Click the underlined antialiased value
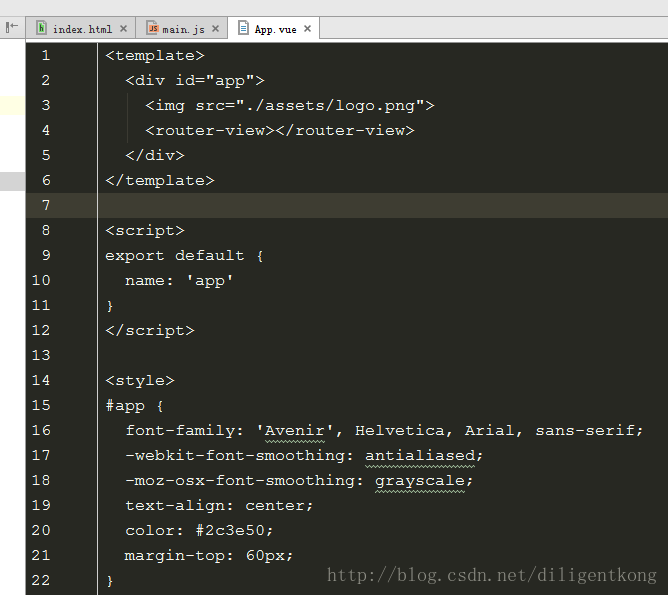 [420, 456]
